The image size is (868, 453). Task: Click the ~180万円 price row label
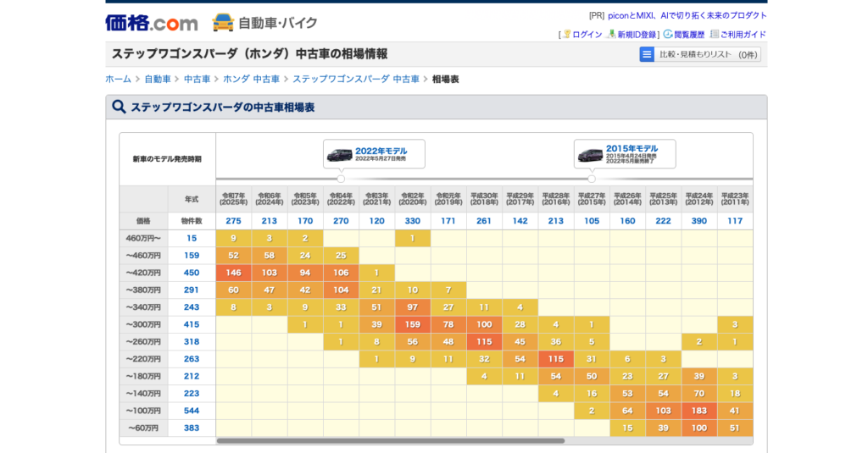tap(143, 376)
